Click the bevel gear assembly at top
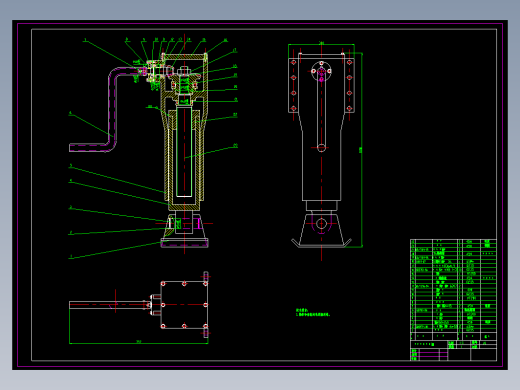 [184, 82]
